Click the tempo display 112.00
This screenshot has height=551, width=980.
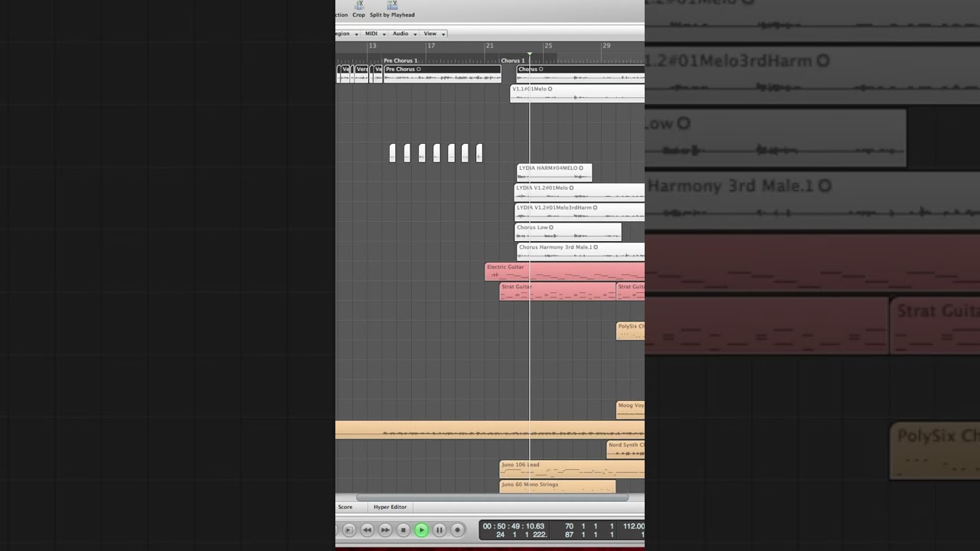pyautogui.click(x=633, y=526)
